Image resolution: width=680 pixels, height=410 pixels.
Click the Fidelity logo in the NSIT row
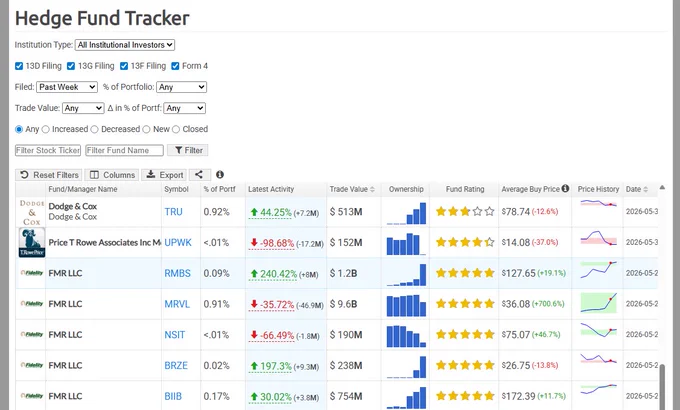pyautogui.click(x=32, y=335)
